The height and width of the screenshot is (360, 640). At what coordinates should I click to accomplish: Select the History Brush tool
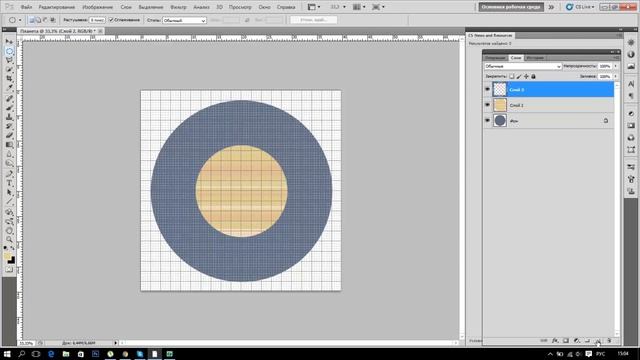9,126
